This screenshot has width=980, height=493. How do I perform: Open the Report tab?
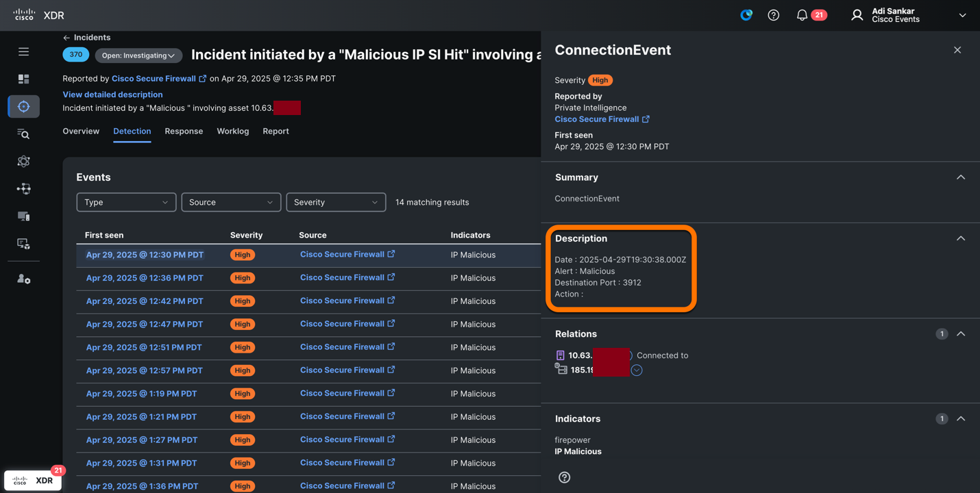(x=275, y=131)
